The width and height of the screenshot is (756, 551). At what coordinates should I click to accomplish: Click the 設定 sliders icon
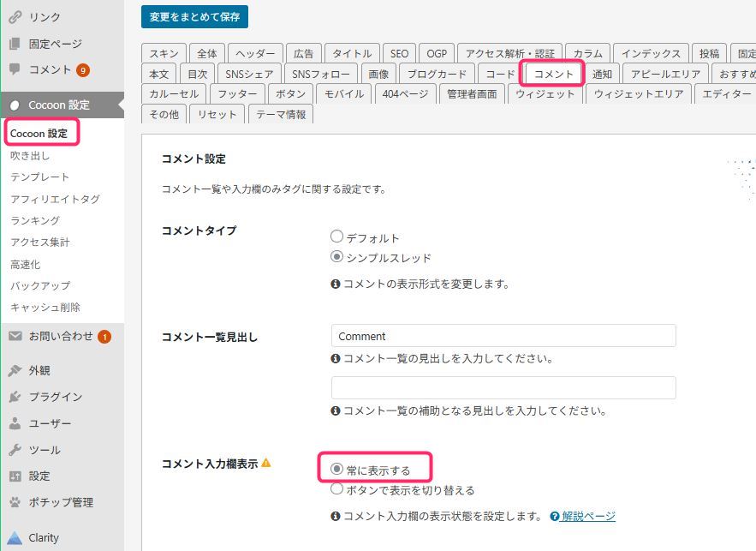tap(15, 476)
